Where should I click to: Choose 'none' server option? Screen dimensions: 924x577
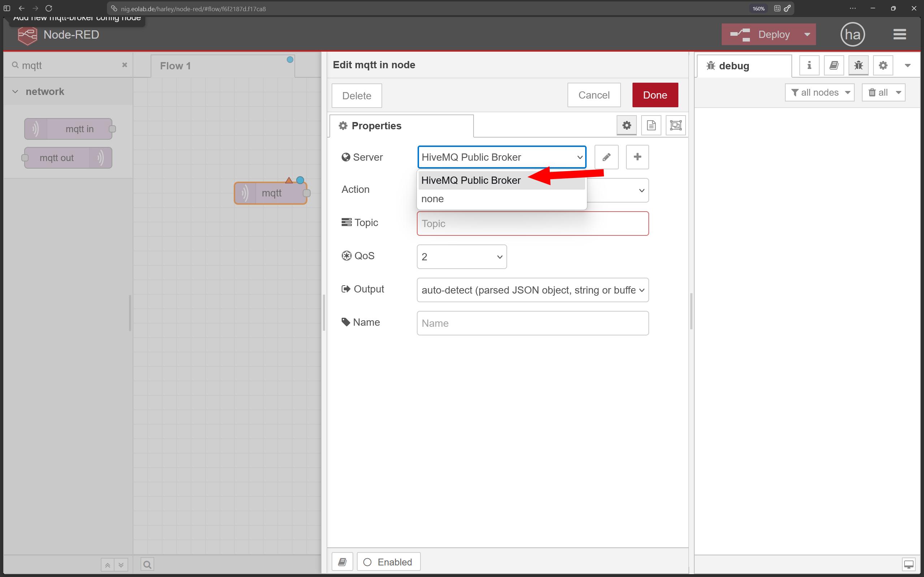point(501,199)
